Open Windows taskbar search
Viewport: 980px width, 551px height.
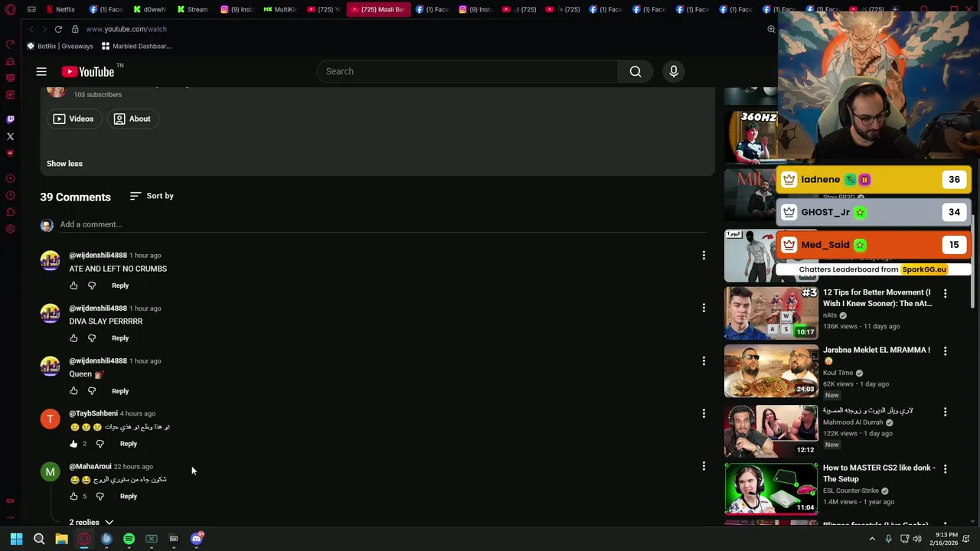click(39, 539)
